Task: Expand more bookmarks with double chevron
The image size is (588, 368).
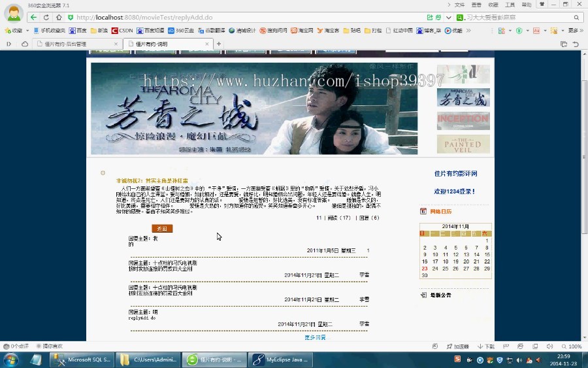Action: pos(468,30)
